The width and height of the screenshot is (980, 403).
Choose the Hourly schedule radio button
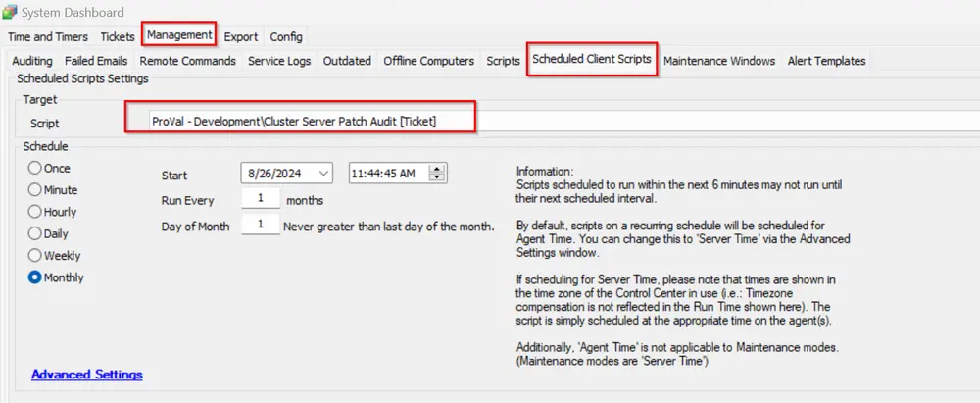[35, 212]
